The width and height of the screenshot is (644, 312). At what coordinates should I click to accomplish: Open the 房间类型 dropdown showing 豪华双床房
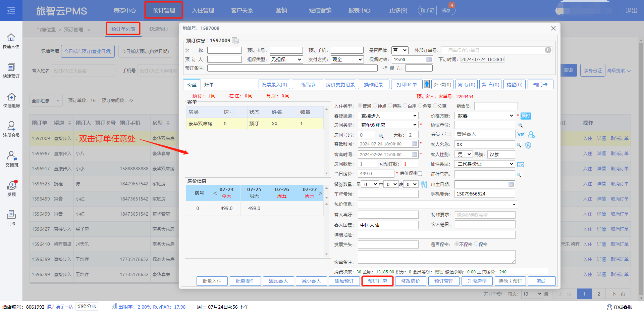click(388, 125)
